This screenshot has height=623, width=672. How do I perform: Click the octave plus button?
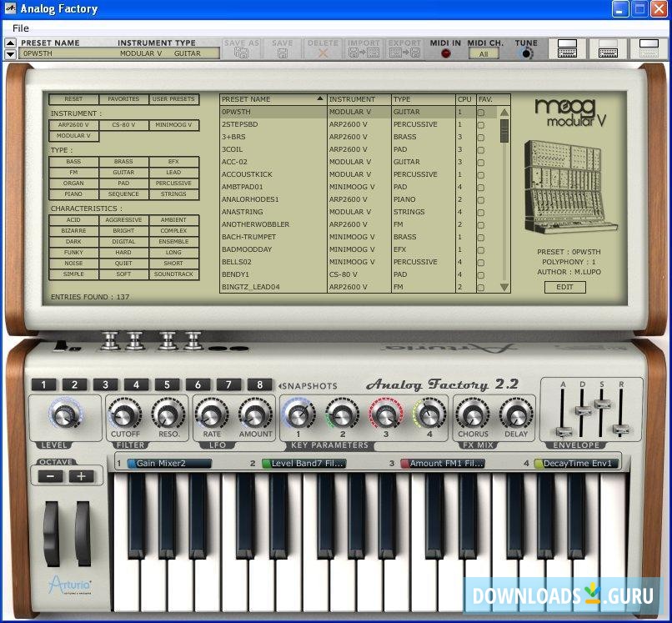click(x=81, y=476)
